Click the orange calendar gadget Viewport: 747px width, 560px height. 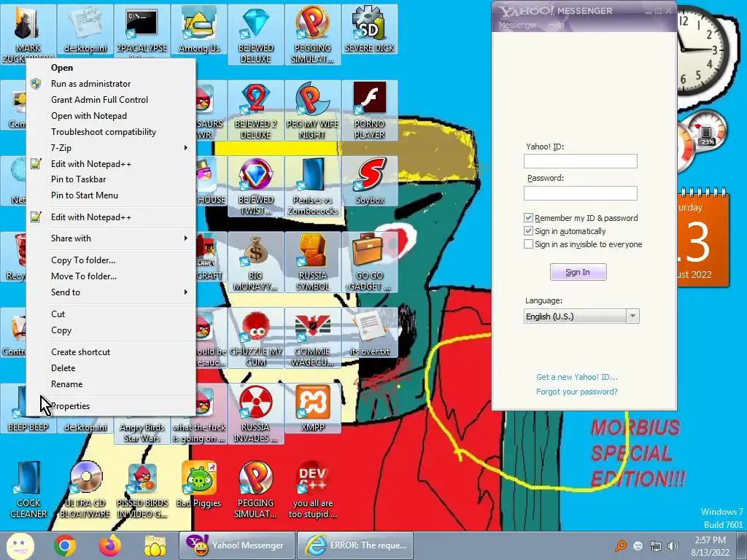703,238
